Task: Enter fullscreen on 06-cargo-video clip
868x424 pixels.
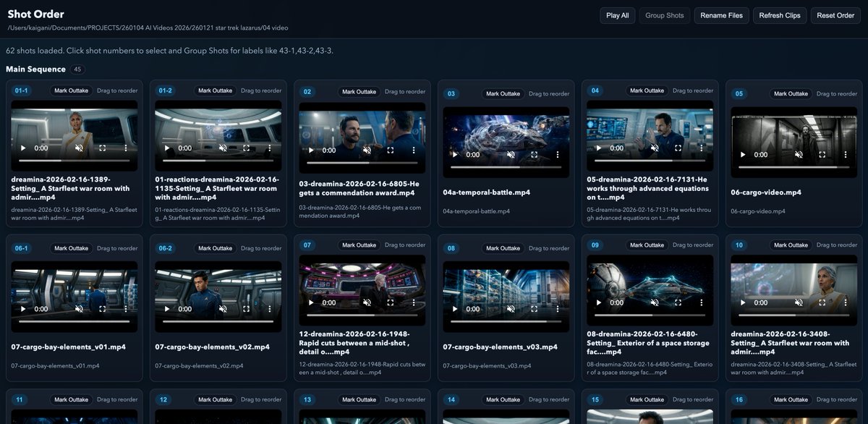Action: [822, 155]
